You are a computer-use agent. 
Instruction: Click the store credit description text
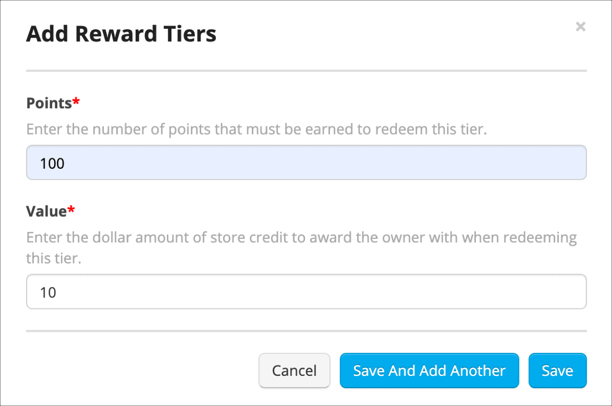click(300, 238)
